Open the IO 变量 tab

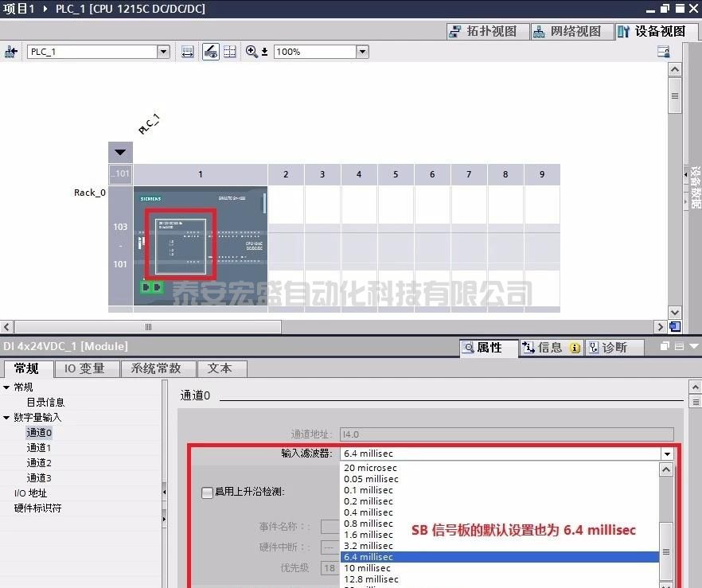point(85,368)
